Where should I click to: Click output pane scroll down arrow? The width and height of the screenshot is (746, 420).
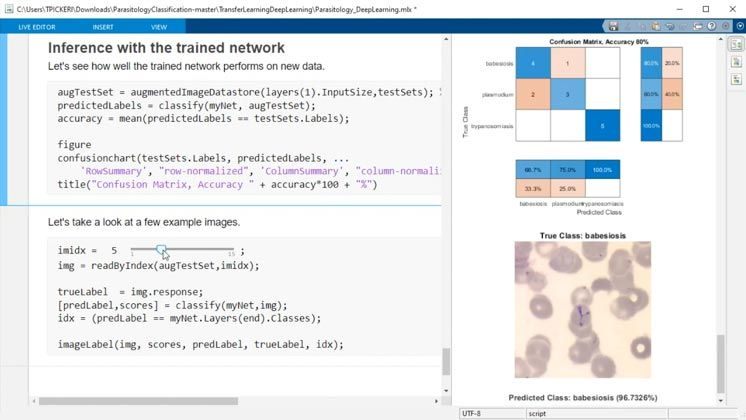click(x=721, y=401)
